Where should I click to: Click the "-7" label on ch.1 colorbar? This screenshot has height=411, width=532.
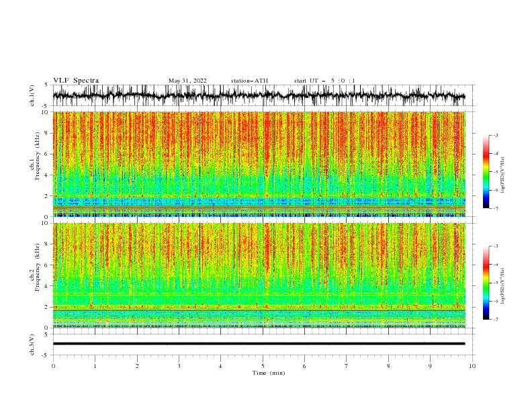496,208
